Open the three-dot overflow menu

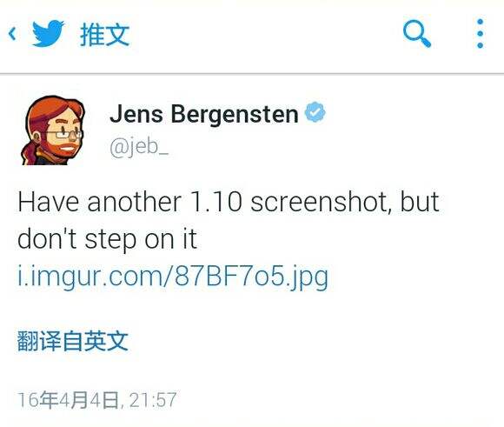coord(481,33)
